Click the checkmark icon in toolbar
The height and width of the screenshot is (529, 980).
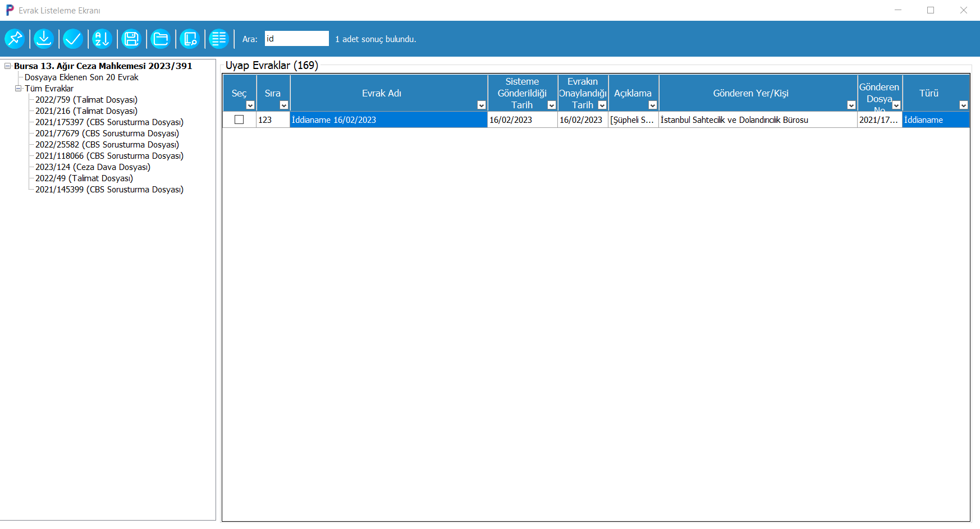click(x=73, y=39)
